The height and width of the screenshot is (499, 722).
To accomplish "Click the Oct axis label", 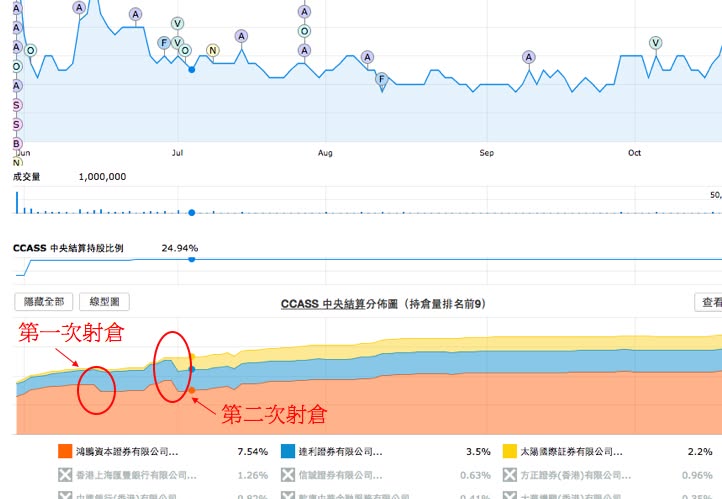I will (x=635, y=153).
